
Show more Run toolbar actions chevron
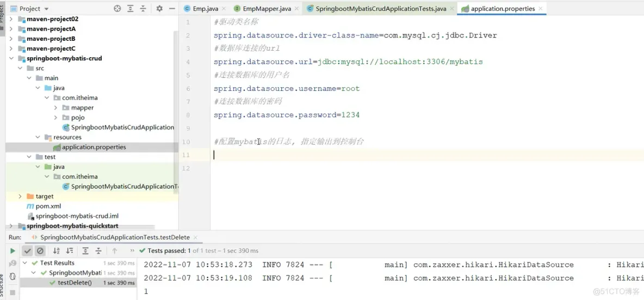click(x=132, y=250)
